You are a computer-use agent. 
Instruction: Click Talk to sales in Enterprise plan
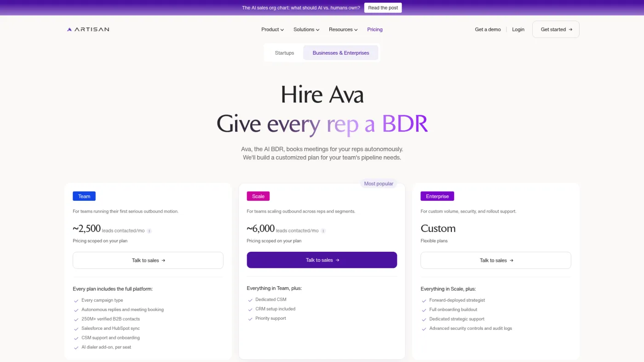(496, 260)
